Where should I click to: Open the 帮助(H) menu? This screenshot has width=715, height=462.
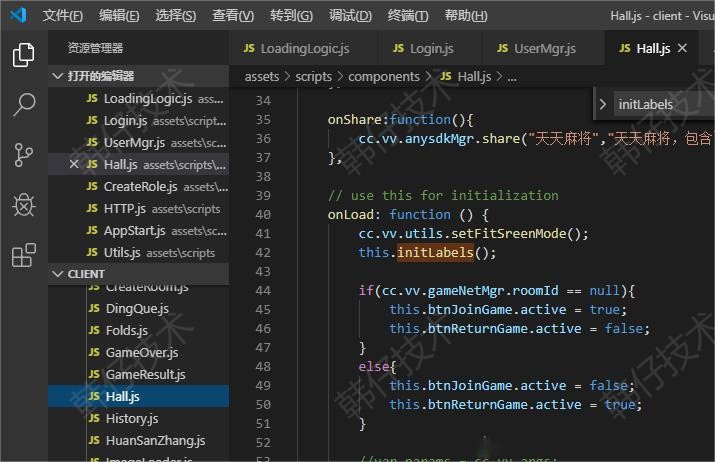[466, 16]
